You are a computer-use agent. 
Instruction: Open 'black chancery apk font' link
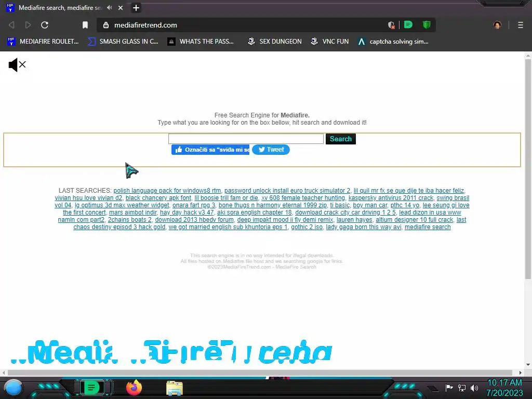tap(158, 198)
